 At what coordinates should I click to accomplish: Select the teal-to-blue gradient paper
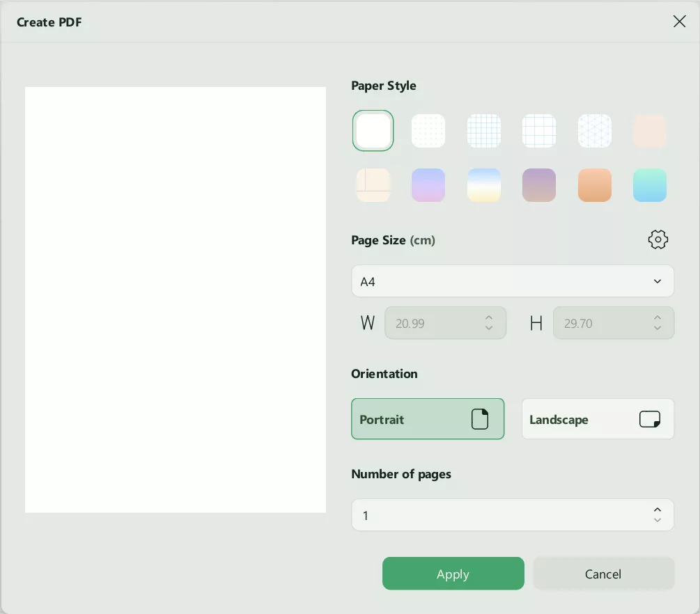pos(650,185)
